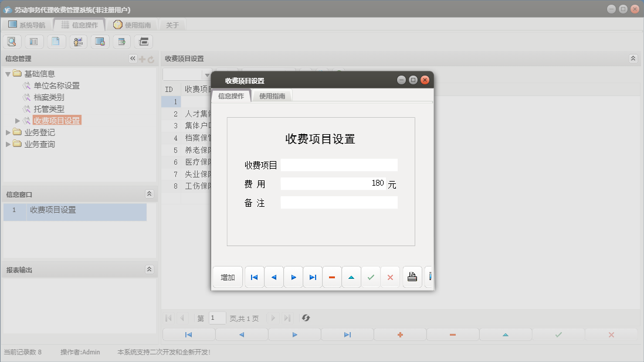Expand the 业务登记 folder node
This screenshot has height=362, width=644.
point(8,132)
